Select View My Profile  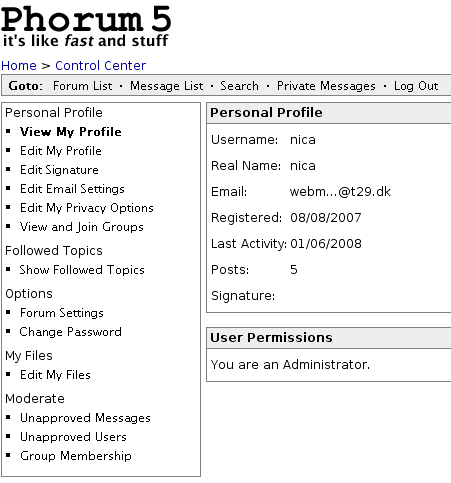(x=71, y=132)
